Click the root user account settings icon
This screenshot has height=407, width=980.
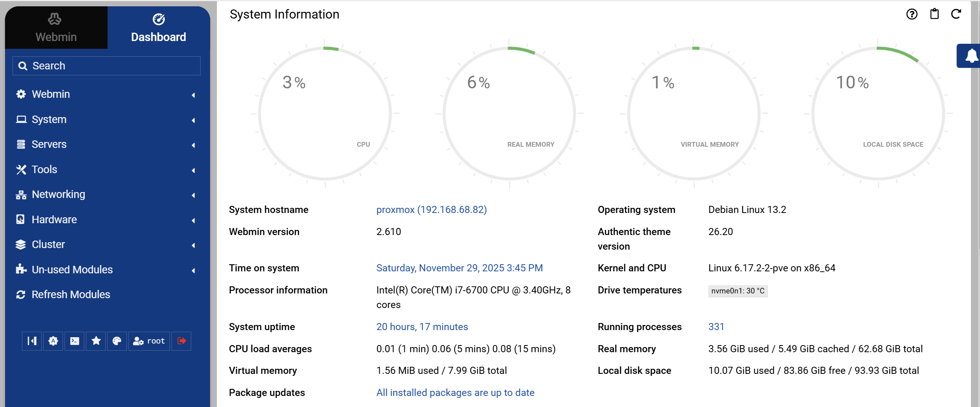149,341
